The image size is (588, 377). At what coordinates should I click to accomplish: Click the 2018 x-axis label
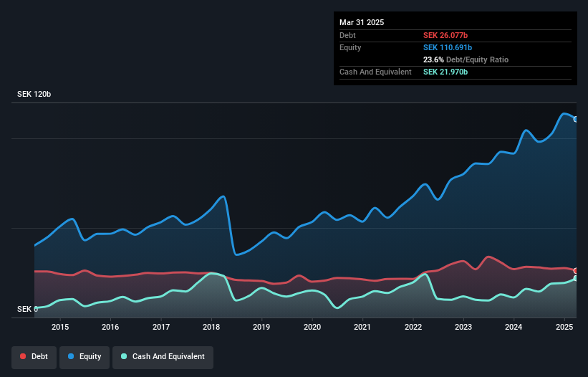coord(211,327)
